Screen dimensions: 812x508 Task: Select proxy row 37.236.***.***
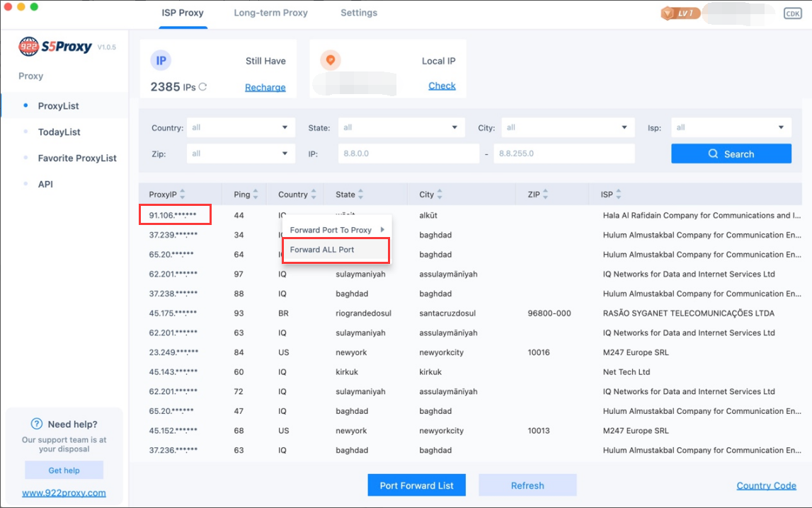pyautogui.click(x=470, y=450)
